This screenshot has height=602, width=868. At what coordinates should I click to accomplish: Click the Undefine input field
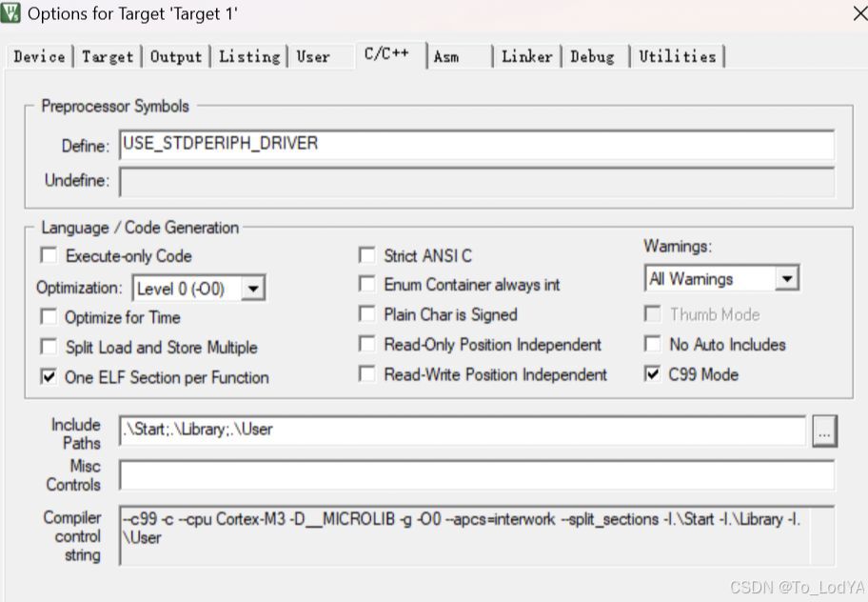(477, 181)
